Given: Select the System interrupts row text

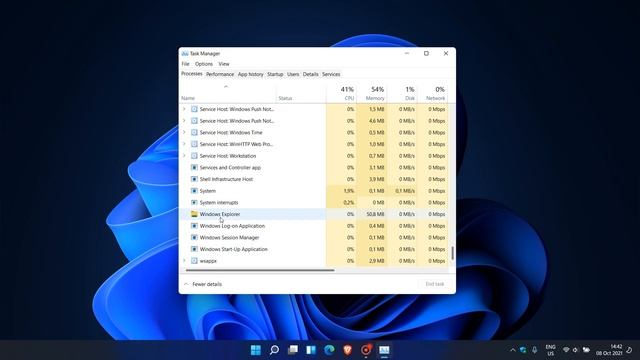Looking at the screenshot, I should coord(219,202).
